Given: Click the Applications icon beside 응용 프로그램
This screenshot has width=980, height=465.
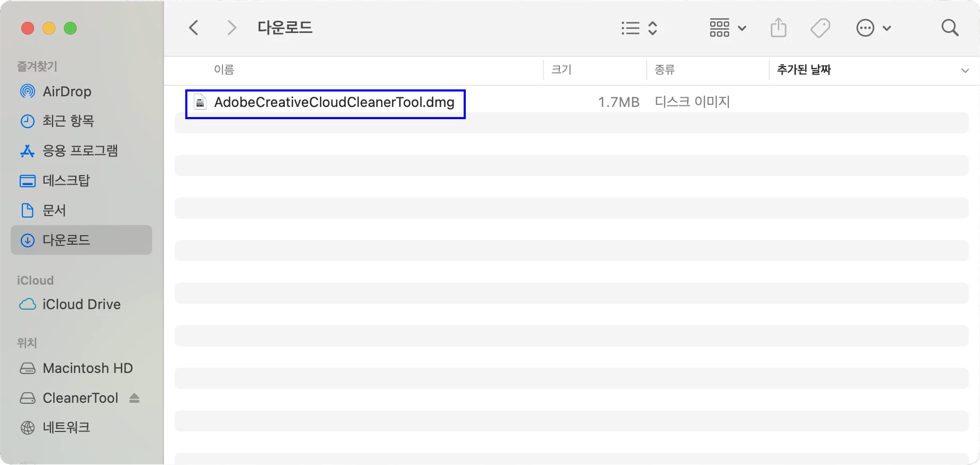Looking at the screenshot, I should point(27,151).
